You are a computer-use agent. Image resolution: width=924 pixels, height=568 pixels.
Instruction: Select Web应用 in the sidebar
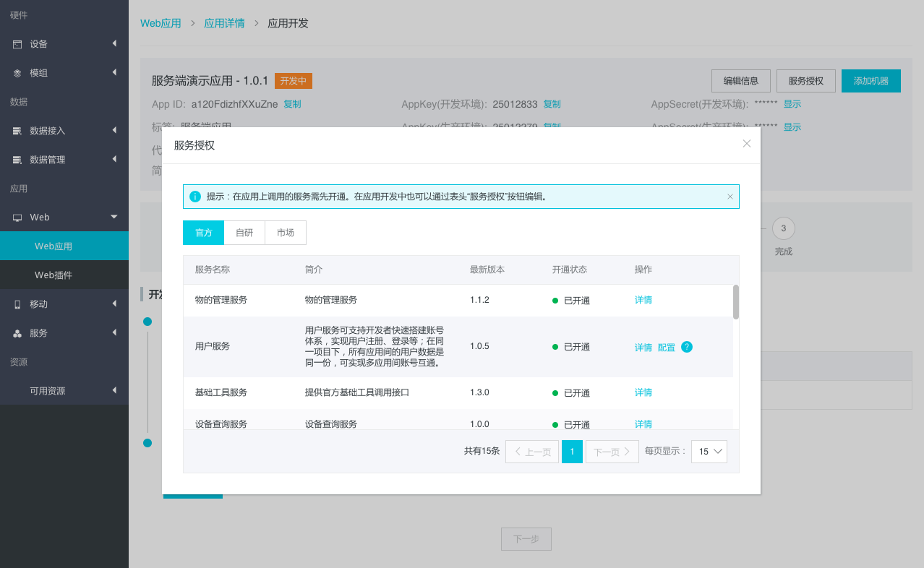[x=64, y=246]
